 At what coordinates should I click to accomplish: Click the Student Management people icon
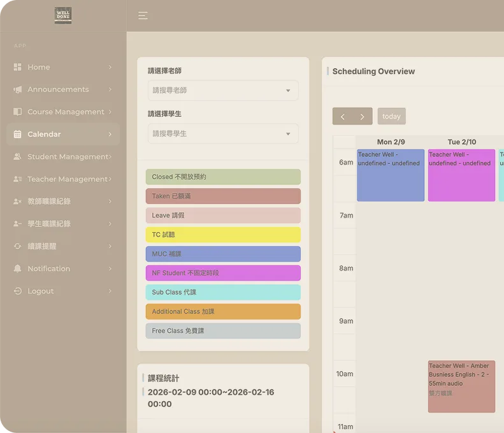[x=17, y=157]
